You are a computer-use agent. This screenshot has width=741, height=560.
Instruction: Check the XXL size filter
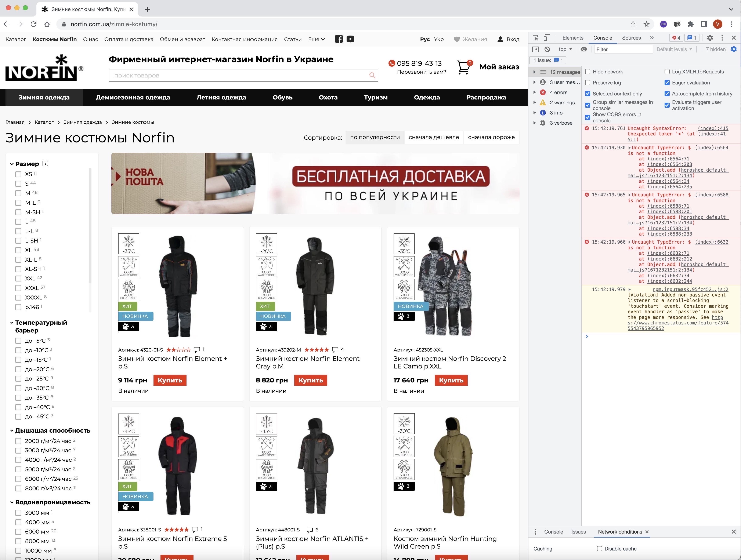[18, 279]
